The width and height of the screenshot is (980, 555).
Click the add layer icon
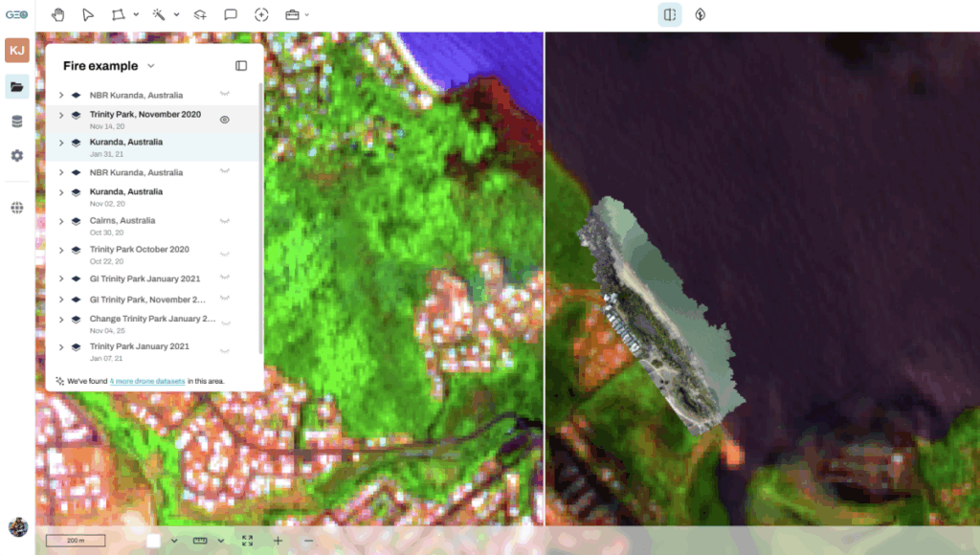pos(200,14)
